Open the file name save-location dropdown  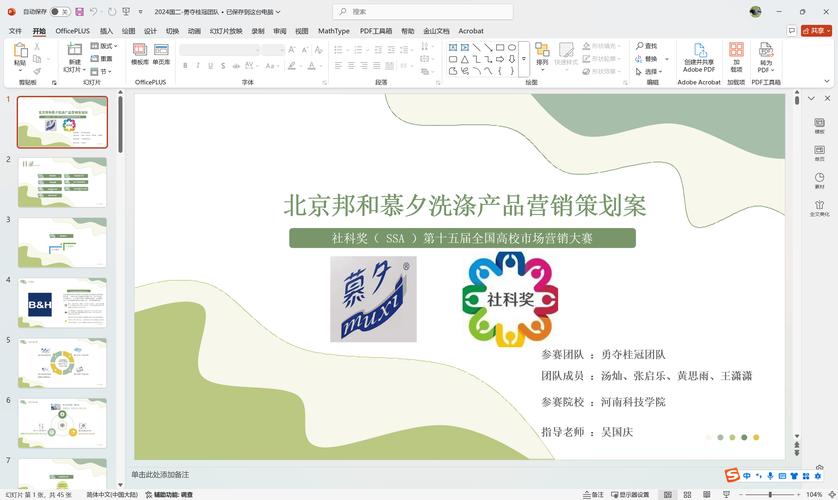[x=278, y=12]
